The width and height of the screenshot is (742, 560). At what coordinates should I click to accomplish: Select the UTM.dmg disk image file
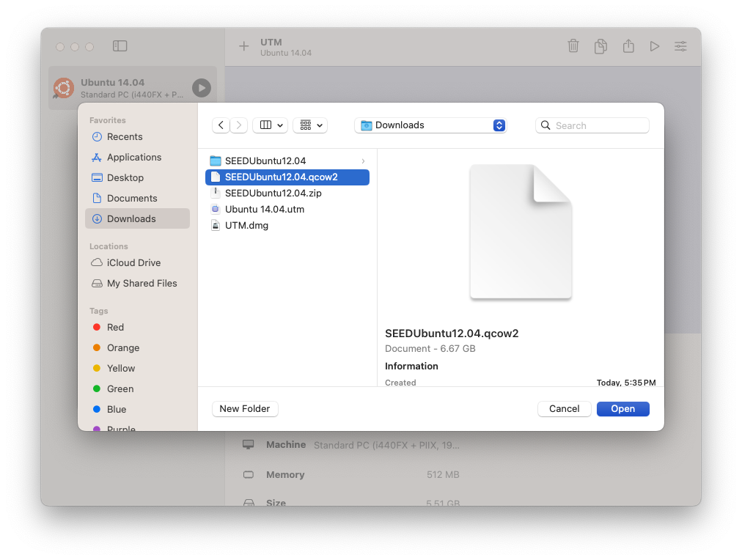click(x=246, y=226)
